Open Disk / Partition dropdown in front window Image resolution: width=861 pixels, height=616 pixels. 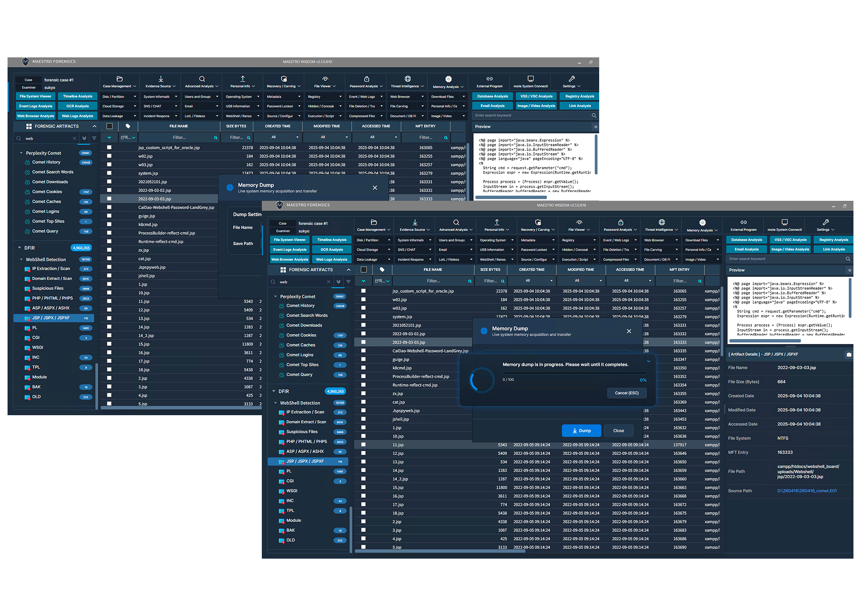click(x=373, y=240)
